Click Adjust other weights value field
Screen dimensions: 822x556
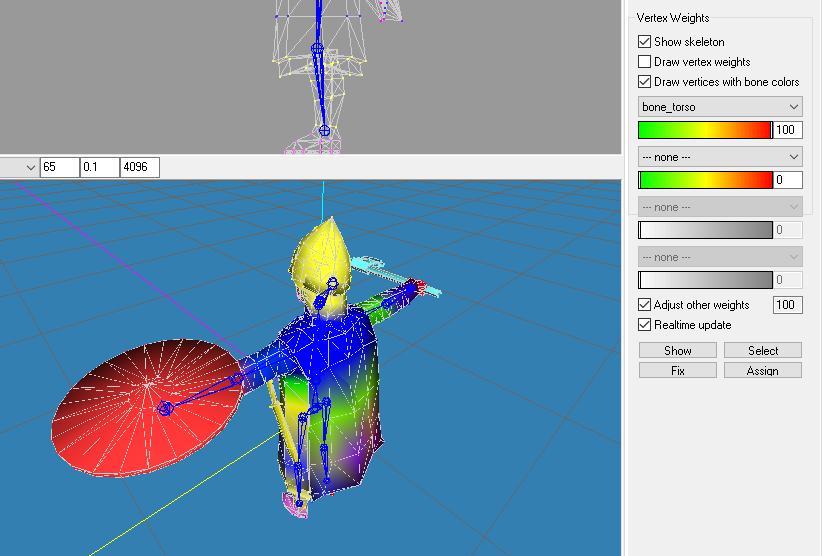pos(788,304)
